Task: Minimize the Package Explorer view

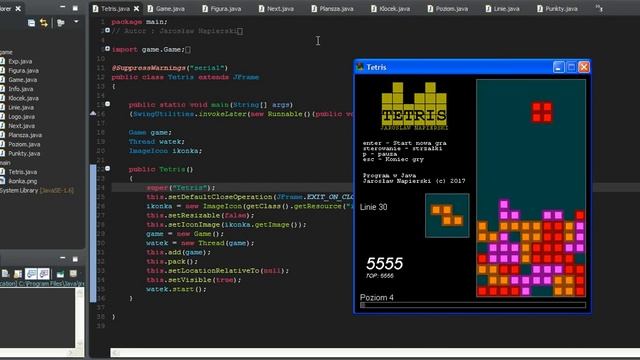Action: pos(62,7)
